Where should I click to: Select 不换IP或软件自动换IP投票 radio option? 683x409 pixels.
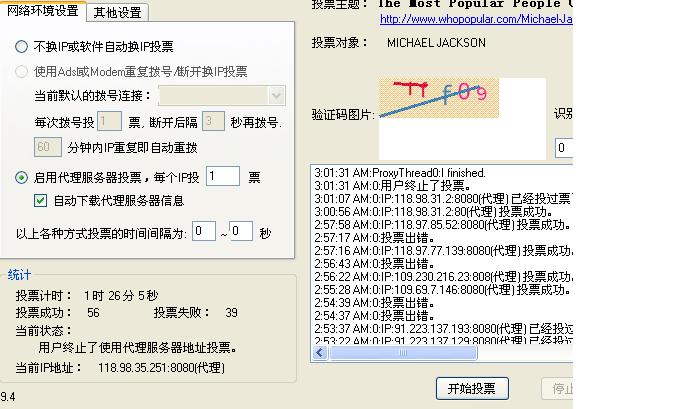point(22,47)
